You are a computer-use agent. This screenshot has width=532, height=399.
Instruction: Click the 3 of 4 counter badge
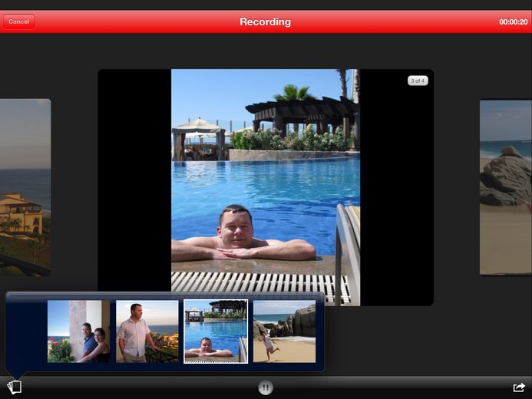pyautogui.click(x=418, y=81)
